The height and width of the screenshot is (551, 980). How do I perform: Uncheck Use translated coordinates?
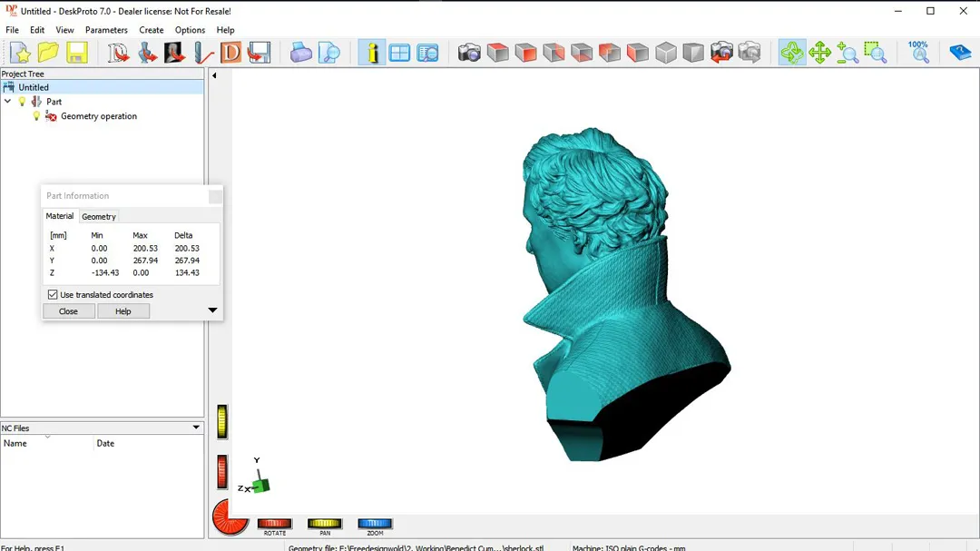pos(53,295)
